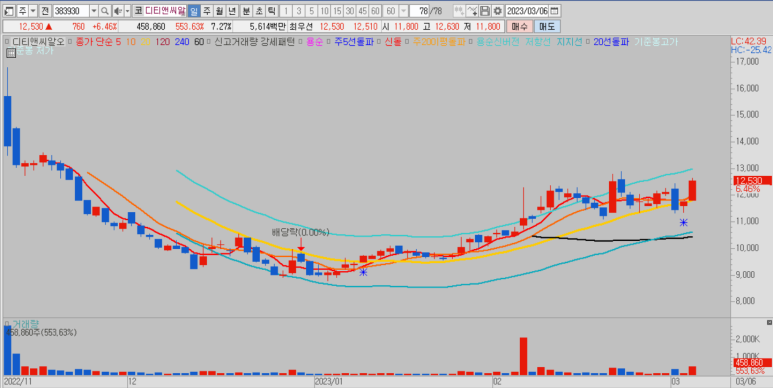
Task: Select the 30 interval button
Action: [x=351, y=11]
